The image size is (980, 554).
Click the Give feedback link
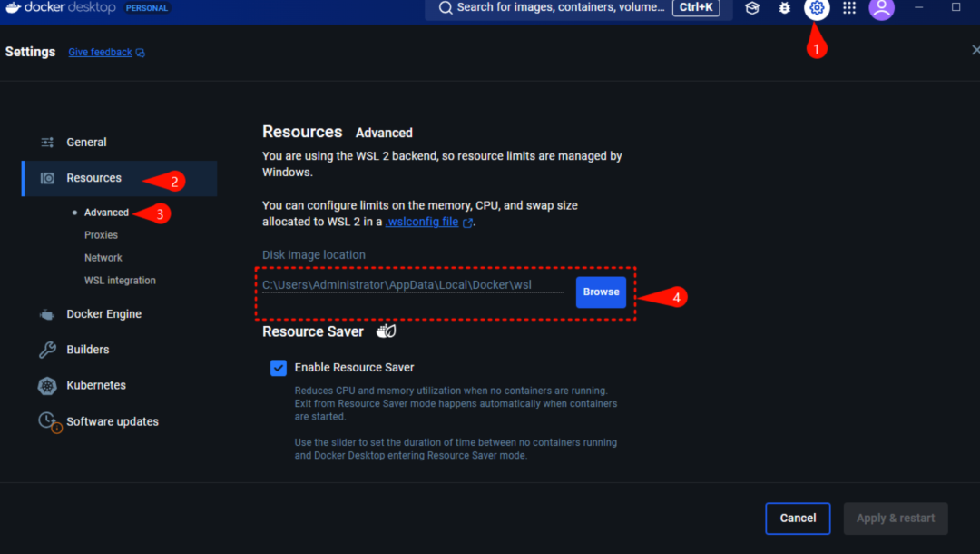coord(100,53)
